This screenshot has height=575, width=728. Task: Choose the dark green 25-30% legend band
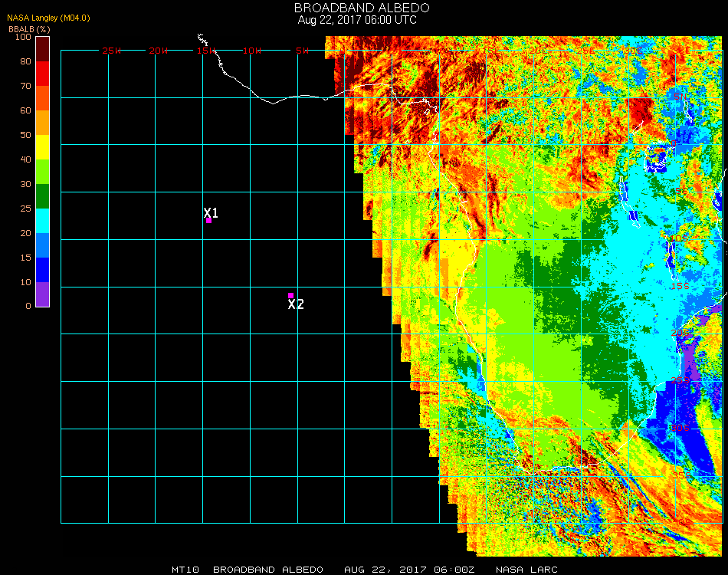(43, 196)
